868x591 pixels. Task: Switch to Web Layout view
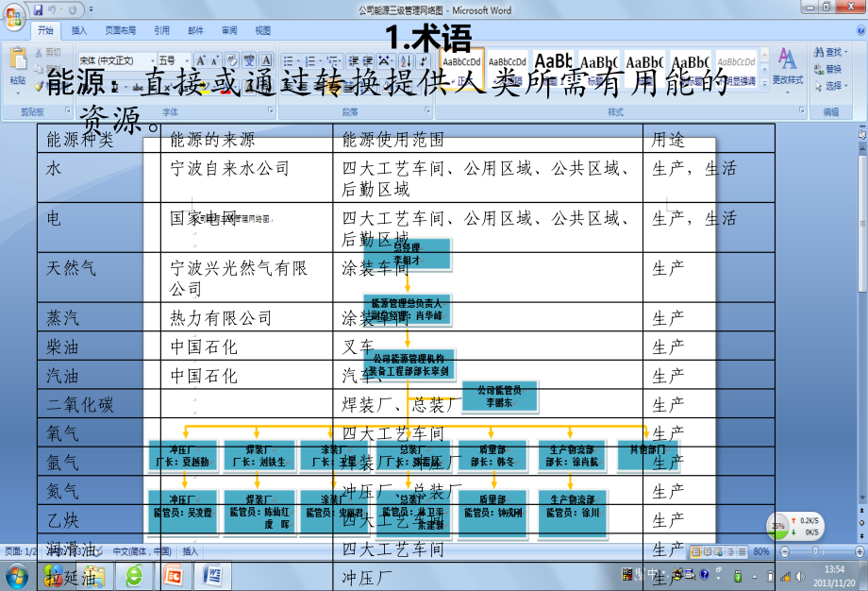pos(718,551)
